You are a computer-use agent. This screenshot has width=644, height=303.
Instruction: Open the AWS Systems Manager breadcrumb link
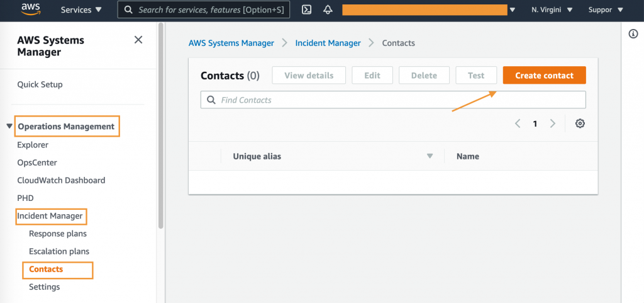coord(231,43)
